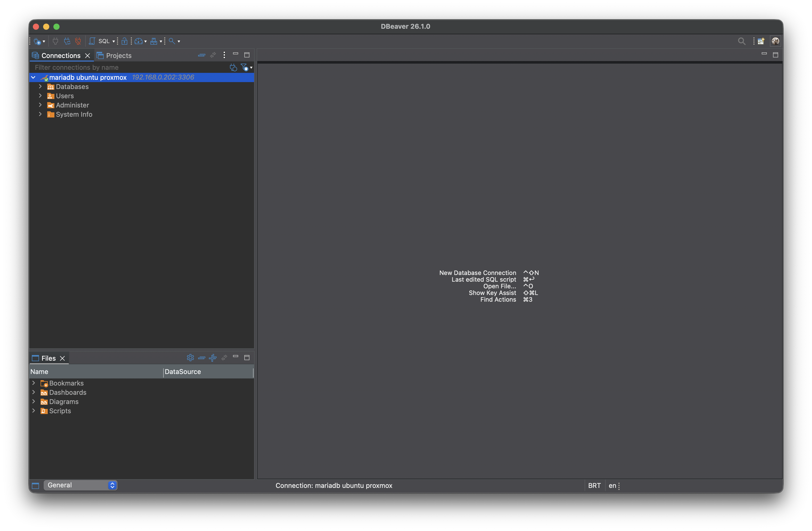This screenshot has width=812, height=531.
Task: Open the new connection dropdown arrow
Action: tap(44, 42)
